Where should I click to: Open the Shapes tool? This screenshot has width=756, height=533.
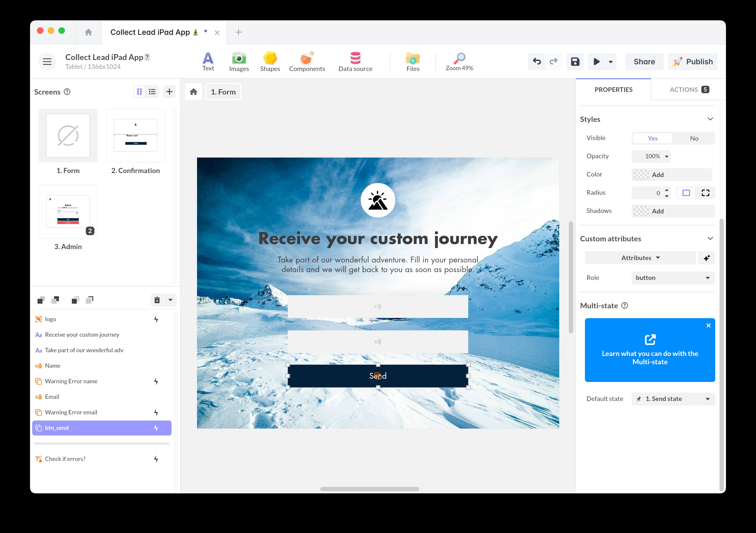tap(270, 62)
